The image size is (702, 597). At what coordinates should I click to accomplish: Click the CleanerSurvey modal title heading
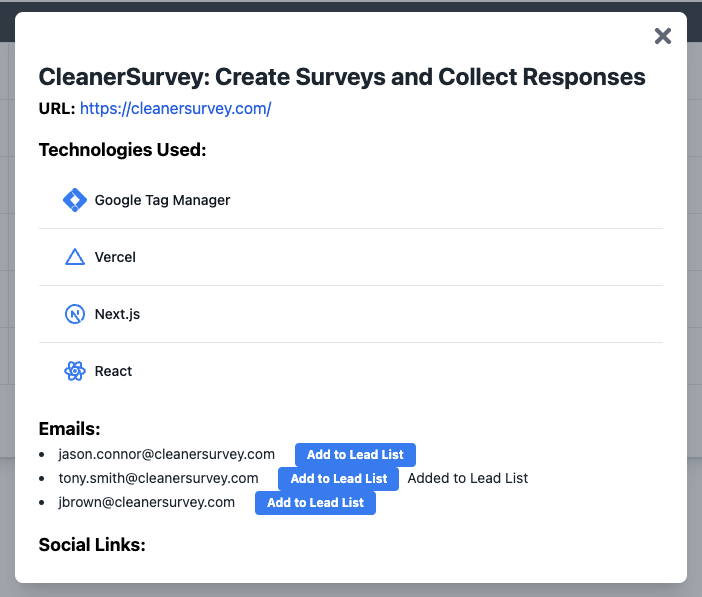click(342, 77)
